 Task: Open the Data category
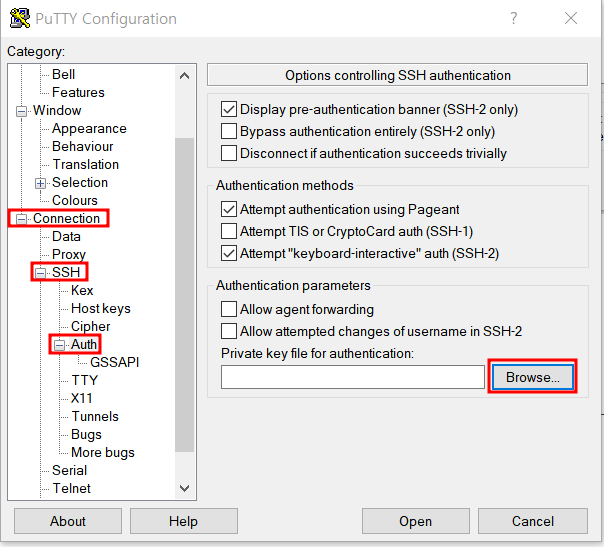click(x=66, y=237)
